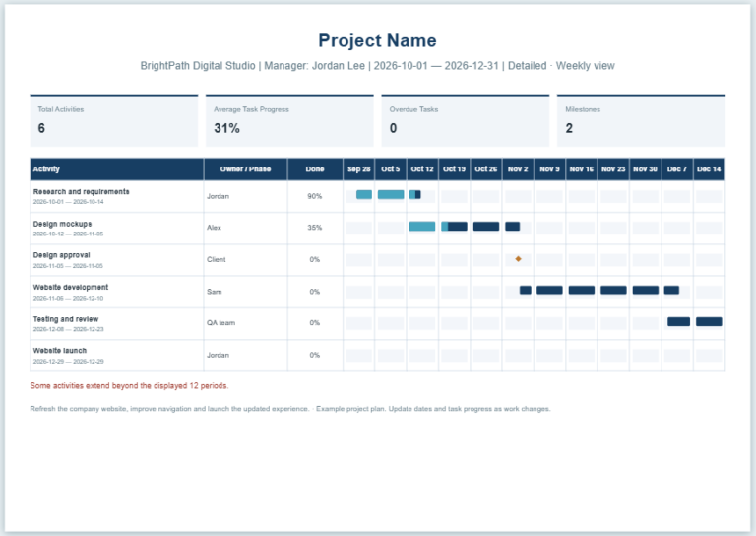Click the orange milestone diamond for Design approval
The height and width of the screenshot is (536, 756).
click(x=518, y=259)
